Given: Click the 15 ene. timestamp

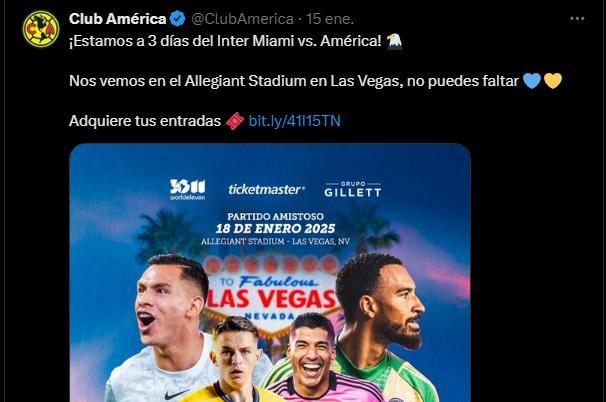Looking at the screenshot, I should [x=330, y=19].
